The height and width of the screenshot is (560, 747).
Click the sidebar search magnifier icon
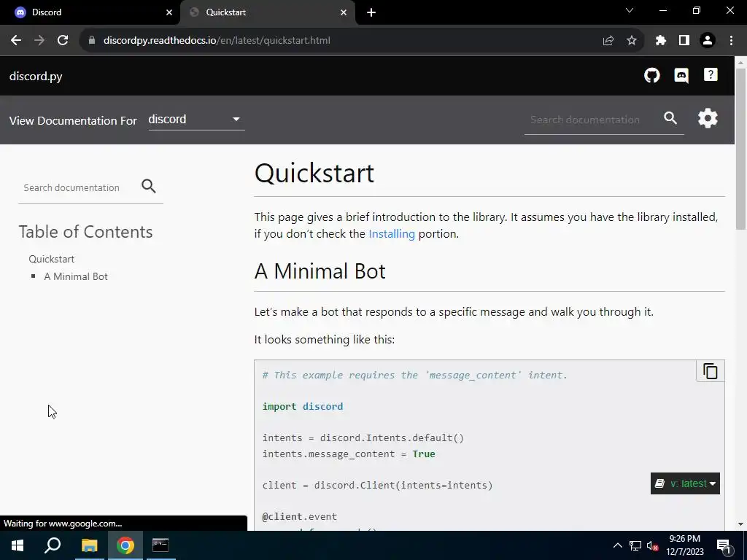pyautogui.click(x=149, y=186)
